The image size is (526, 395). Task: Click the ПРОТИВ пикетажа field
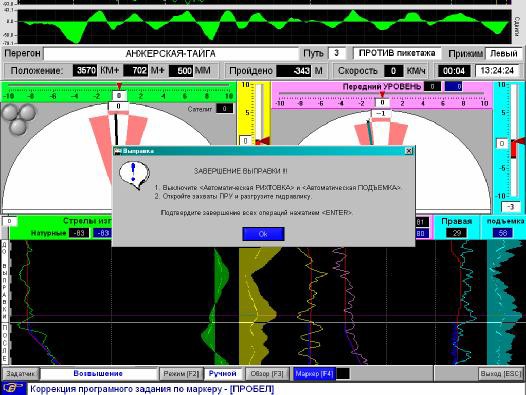(x=397, y=53)
